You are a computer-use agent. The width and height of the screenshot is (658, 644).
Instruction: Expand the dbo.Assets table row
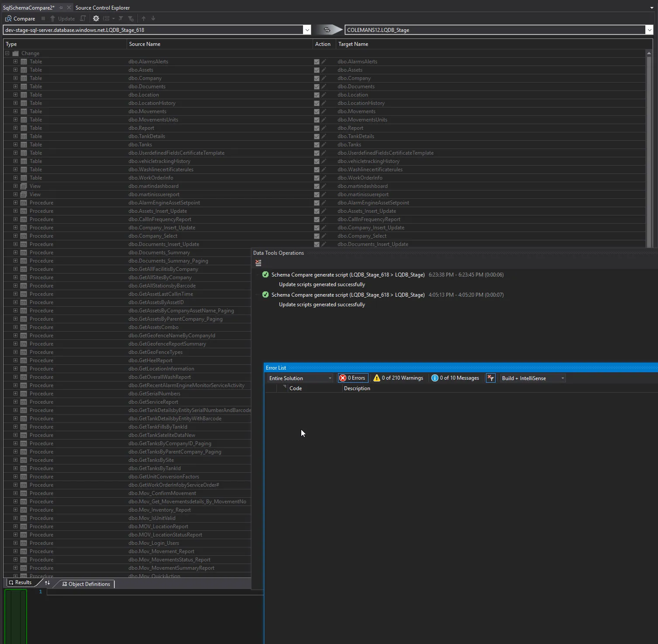[x=15, y=70]
